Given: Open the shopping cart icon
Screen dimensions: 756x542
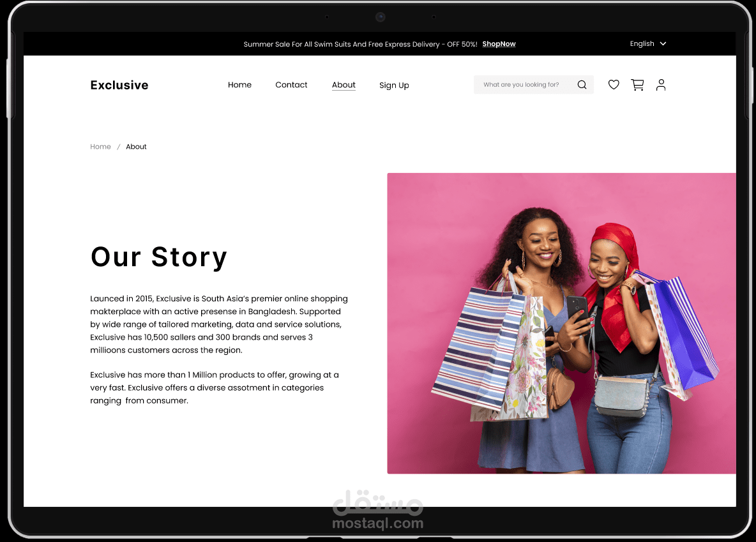Looking at the screenshot, I should [x=637, y=85].
